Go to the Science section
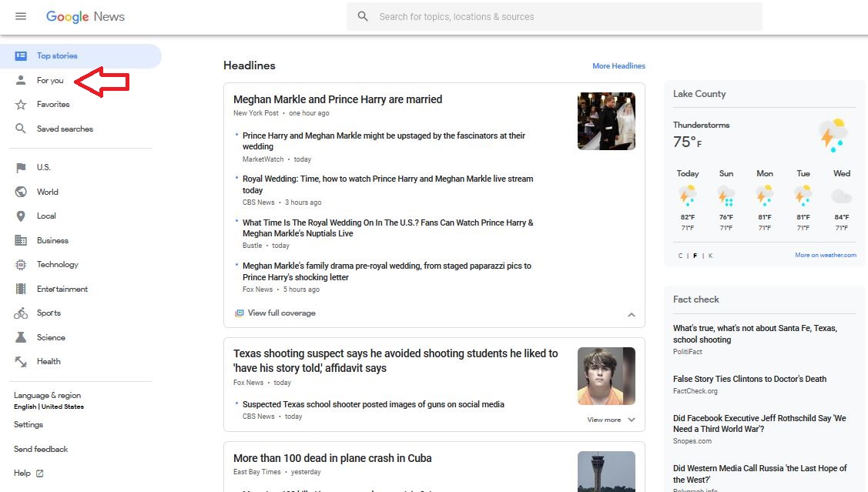Viewport: 868px width, 492px height. [x=51, y=337]
